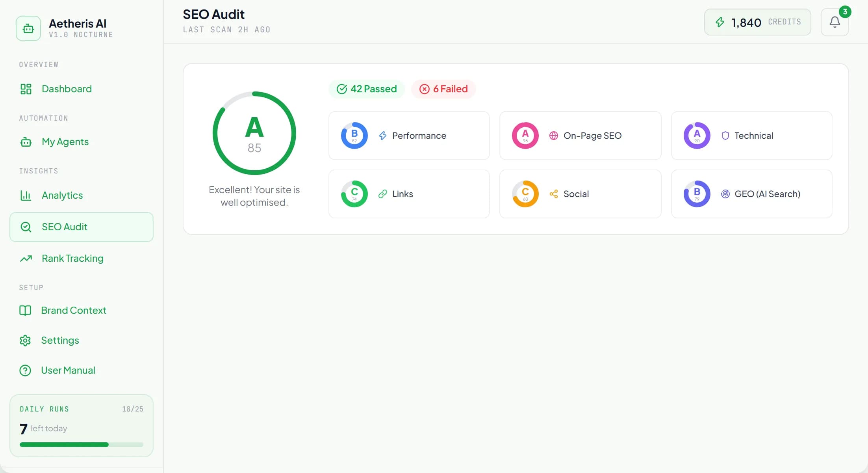The image size is (868, 473).
Task: Click the On-Page SEO grade A ring
Action: point(525,136)
